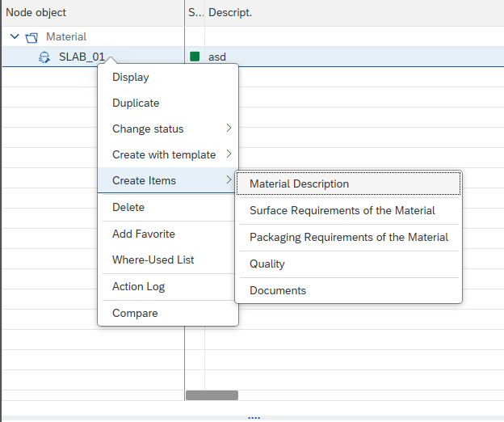Expand the Change status submenu arrow
This screenshot has height=422, width=504.
pyautogui.click(x=229, y=129)
